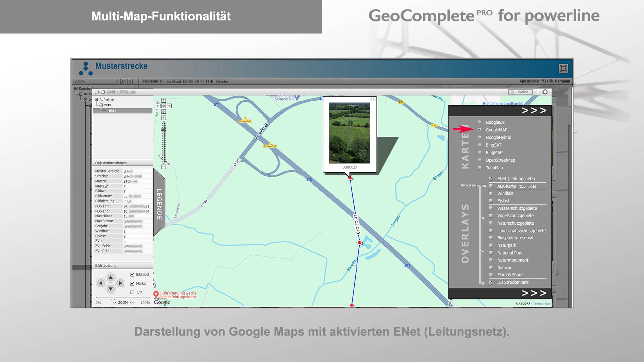
Task: Click the Google logo on the map
Action: (x=161, y=302)
